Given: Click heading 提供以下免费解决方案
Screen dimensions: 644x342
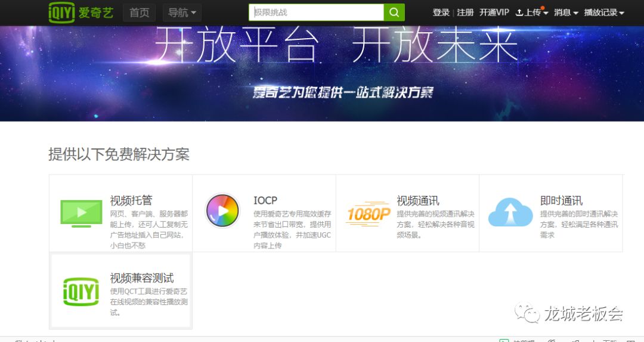Looking at the screenshot, I should point(119,154).
